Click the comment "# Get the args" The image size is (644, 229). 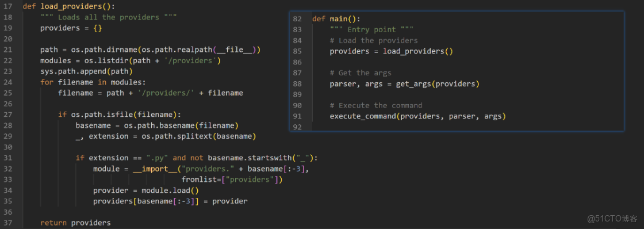coord(361,72)
